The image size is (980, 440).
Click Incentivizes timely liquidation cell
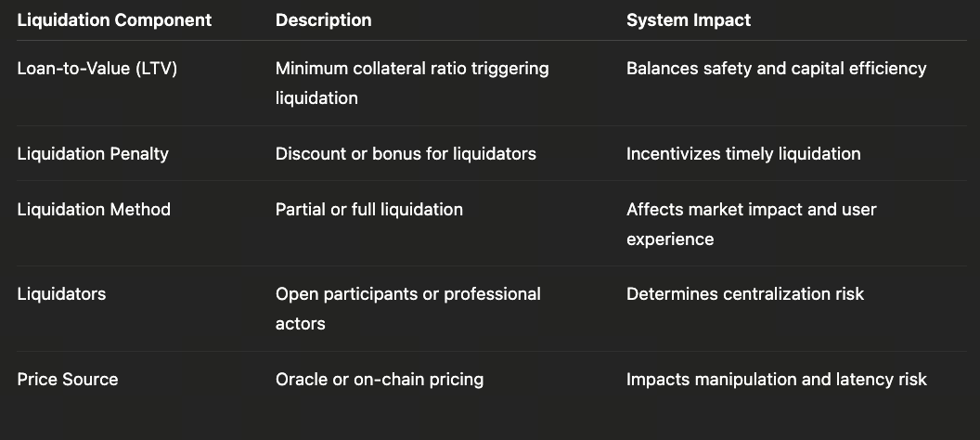743,154
